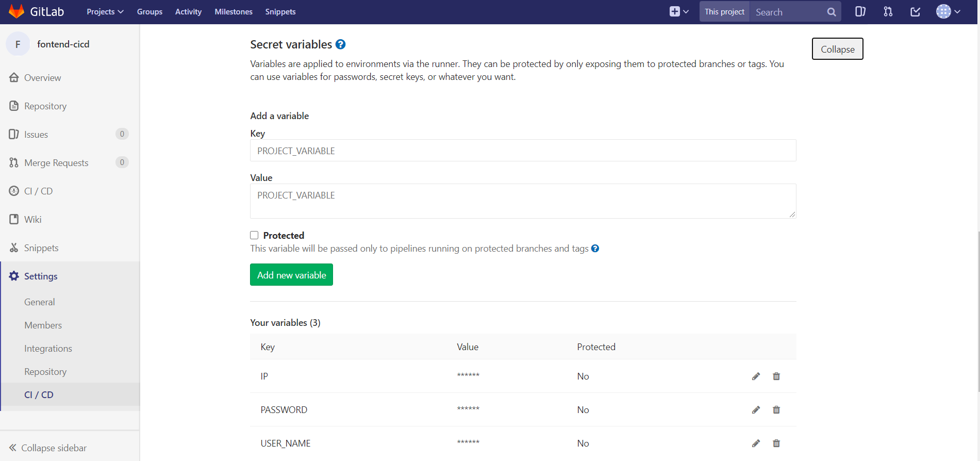Click the Merge Requests count badge

tap(122, 162)
